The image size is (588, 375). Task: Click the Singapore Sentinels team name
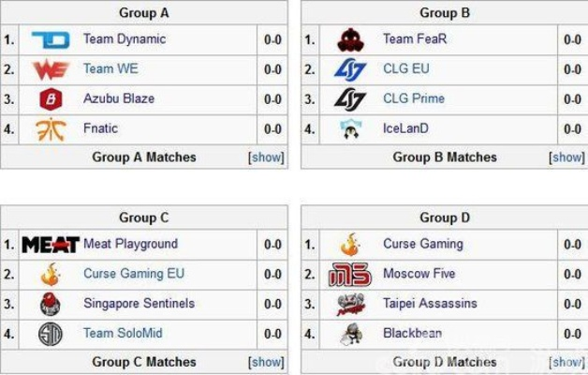pyautogui.click(x=140, y=304)
